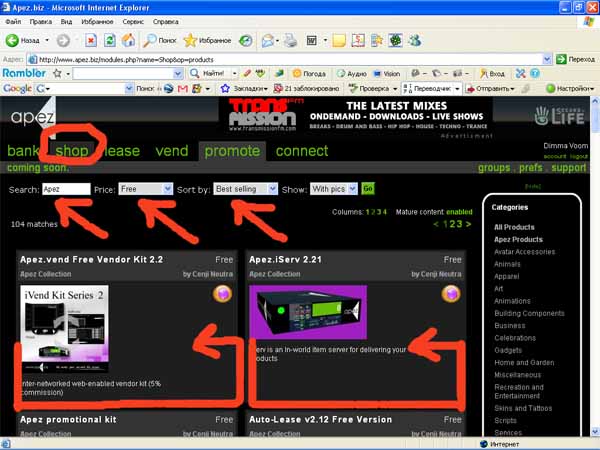Click the Rambler logo
The image size is (600, 450).
point(24,73)
